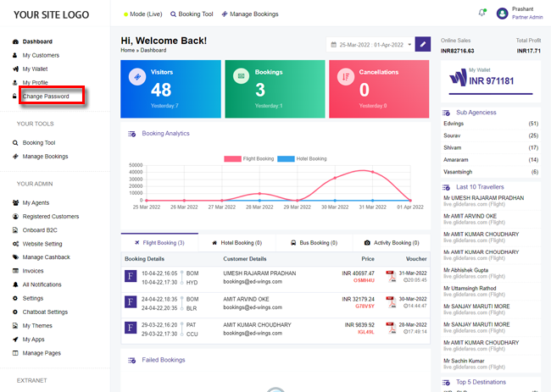Click traveller Mr Uttamsingh Rathod

[x=470, y=288]
